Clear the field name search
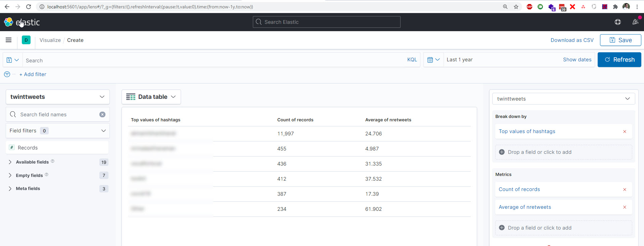644x246 pixels. click(x=102, y=115)
